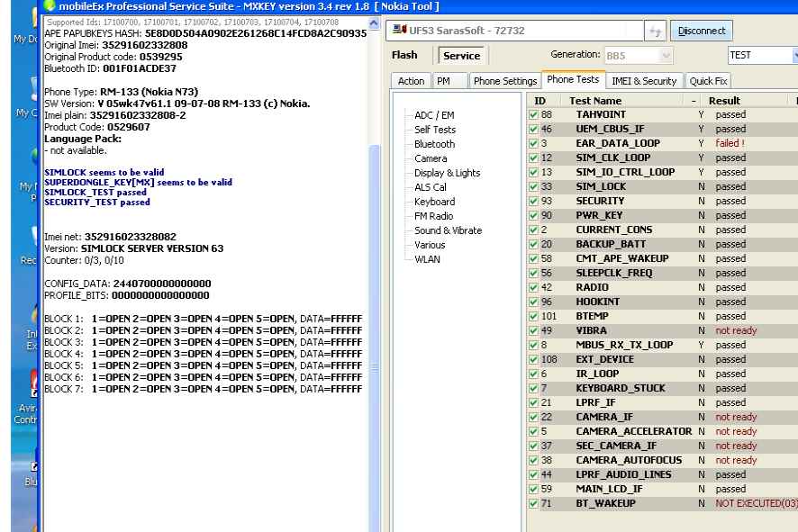The height and width of the screenshot is (532, 798).
Task: Click the refresh icon next to UFS3 SarasSoft field
Action: [x=655, y=32]
